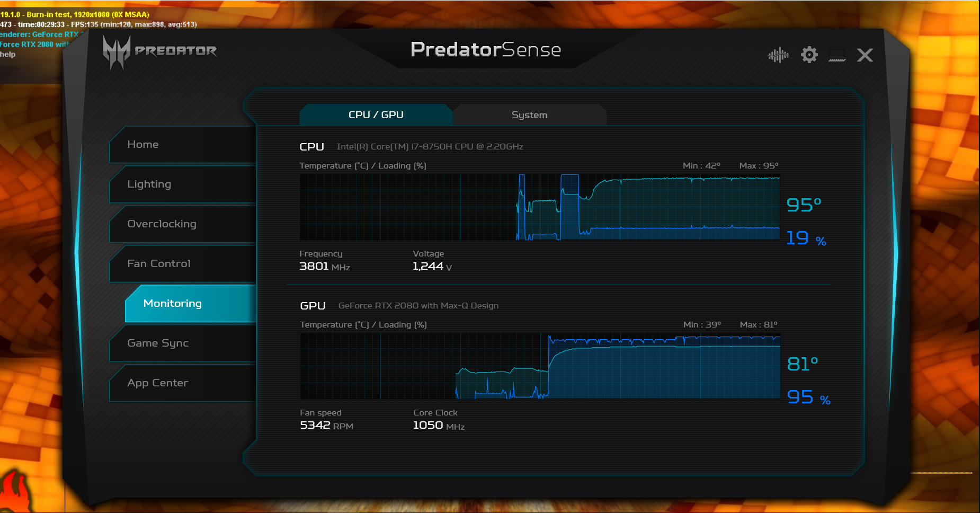
Task: Click the CPU frequency value 3801 MHz
Action: pyautogui.click(x=325, y=266)
